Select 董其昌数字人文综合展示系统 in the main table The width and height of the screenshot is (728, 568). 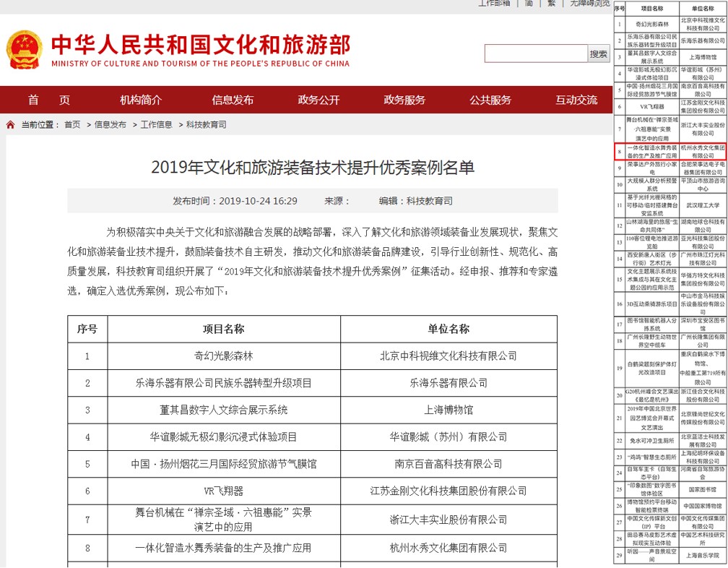point(223,410)
